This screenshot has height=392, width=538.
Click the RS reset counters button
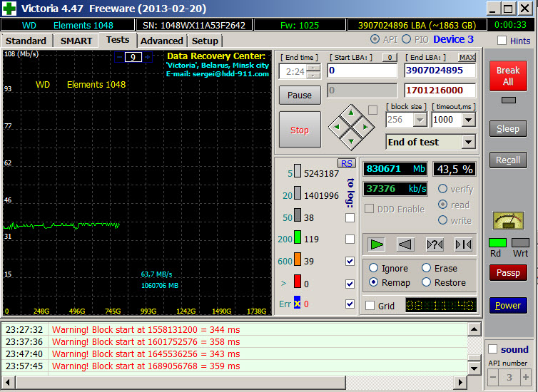tap(346, 163)
